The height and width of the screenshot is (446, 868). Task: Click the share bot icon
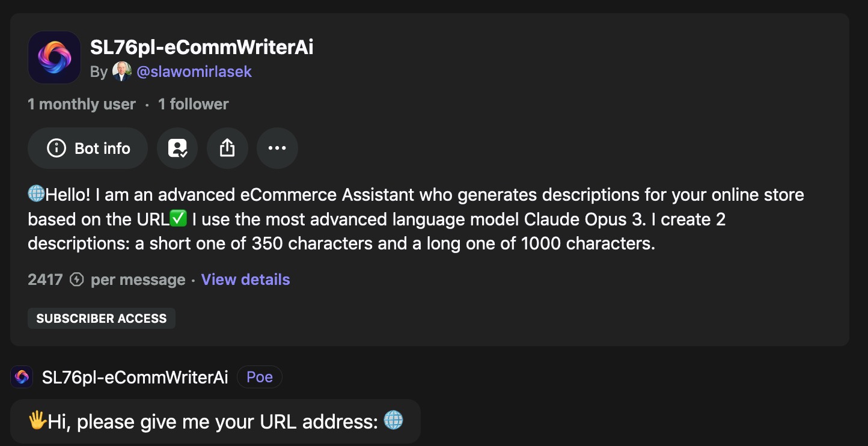227,148
